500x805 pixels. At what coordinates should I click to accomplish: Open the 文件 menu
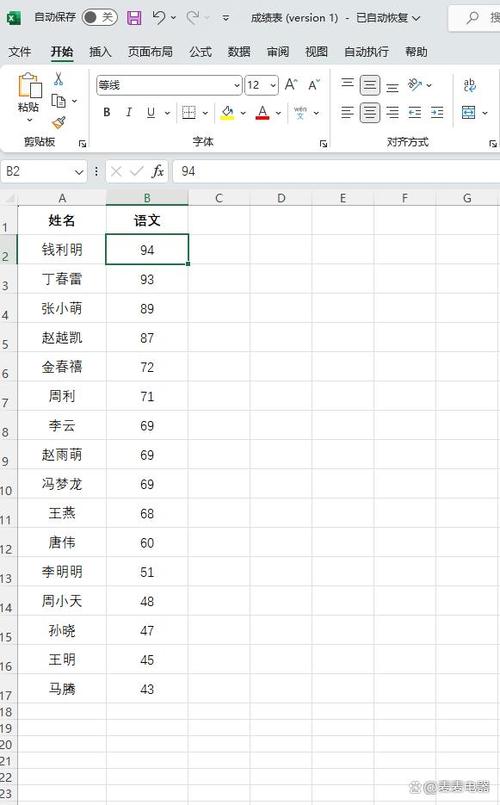20,52
